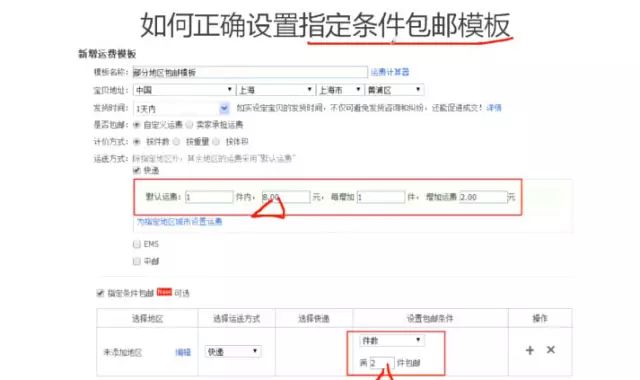Image resolution: width=640 pixels, height=380 pixels.
Task: Click the 每增加 件 quantity field
Action: pos(381,197)
